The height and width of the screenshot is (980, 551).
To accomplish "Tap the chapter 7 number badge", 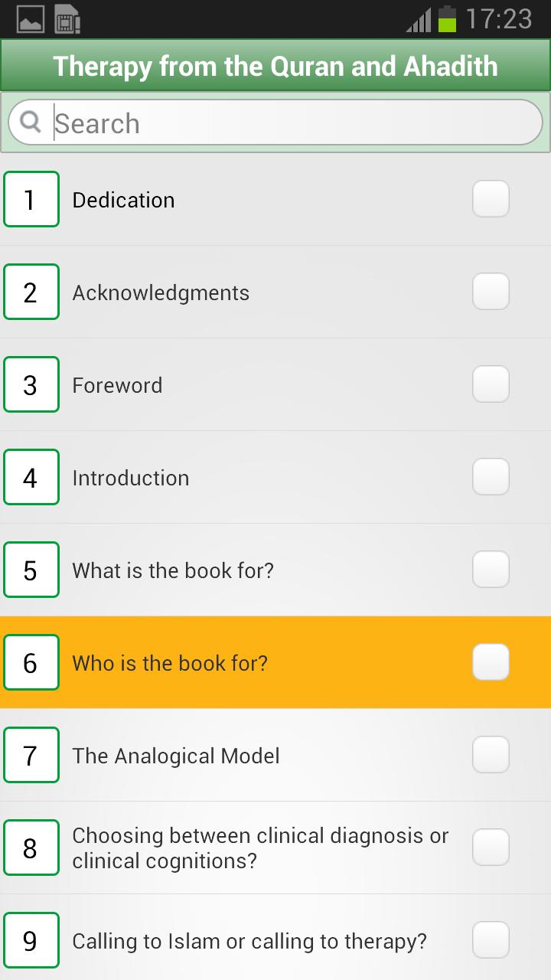I will click(x=31, y=756).
